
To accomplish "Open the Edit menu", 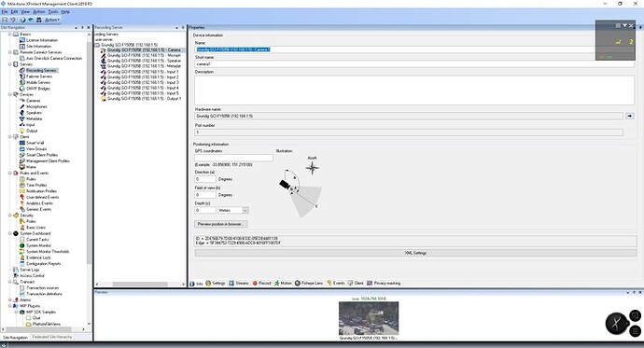I will click(14, 12).
